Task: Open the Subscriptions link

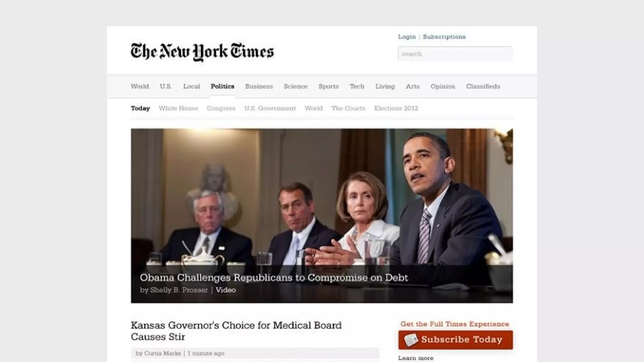Action: click(x=444, y=37)
